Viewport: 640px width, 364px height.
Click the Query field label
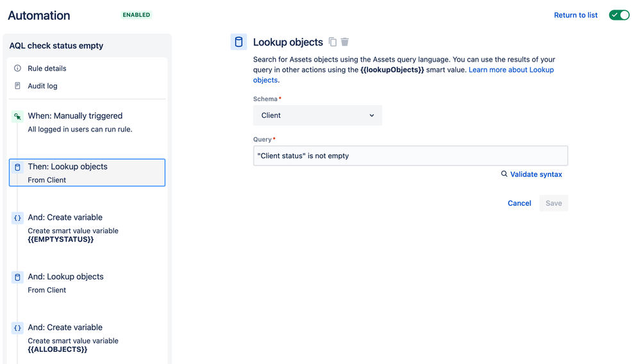pos(262,139)
